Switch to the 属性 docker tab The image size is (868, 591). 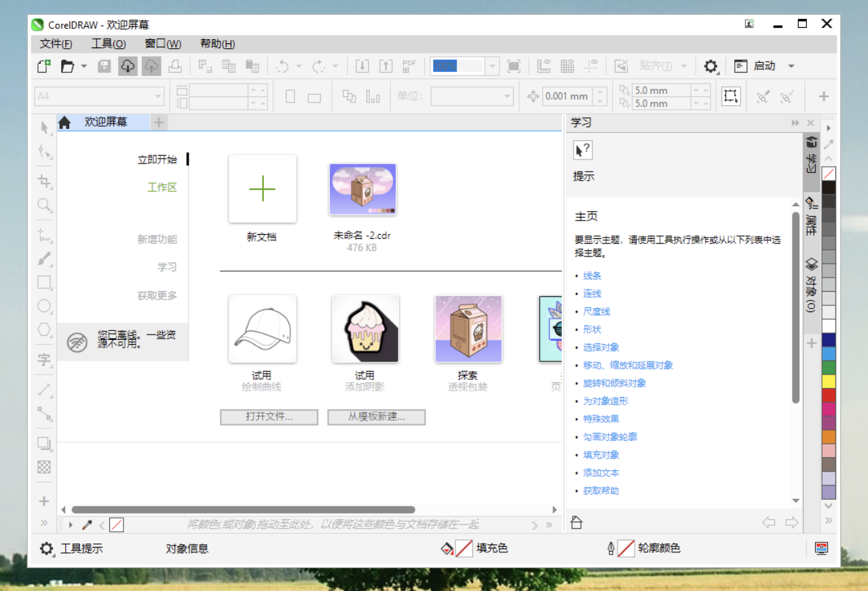(x=810, y=216)
